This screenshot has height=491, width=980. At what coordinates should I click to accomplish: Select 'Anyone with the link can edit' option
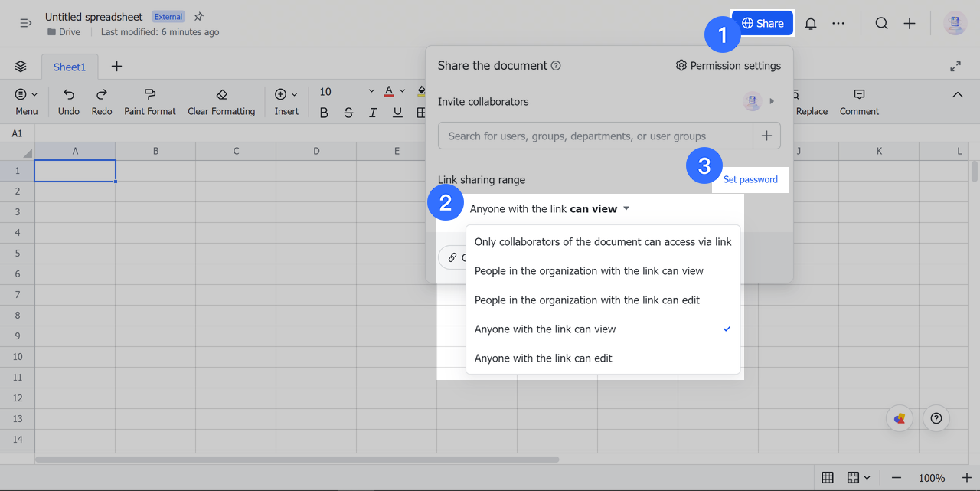click(x=544, y=358)
